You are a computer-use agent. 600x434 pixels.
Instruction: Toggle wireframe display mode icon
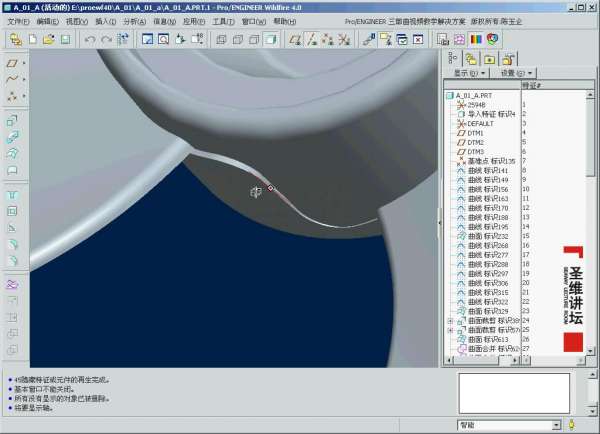coord(221,39)
